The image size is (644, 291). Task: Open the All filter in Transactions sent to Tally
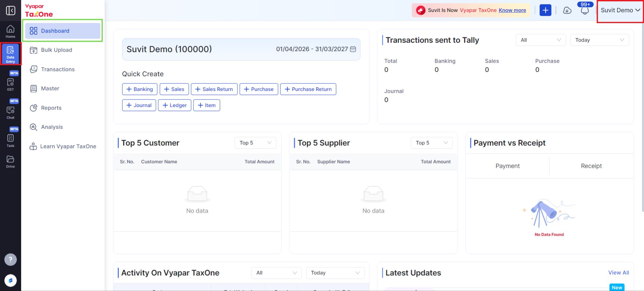541,40
